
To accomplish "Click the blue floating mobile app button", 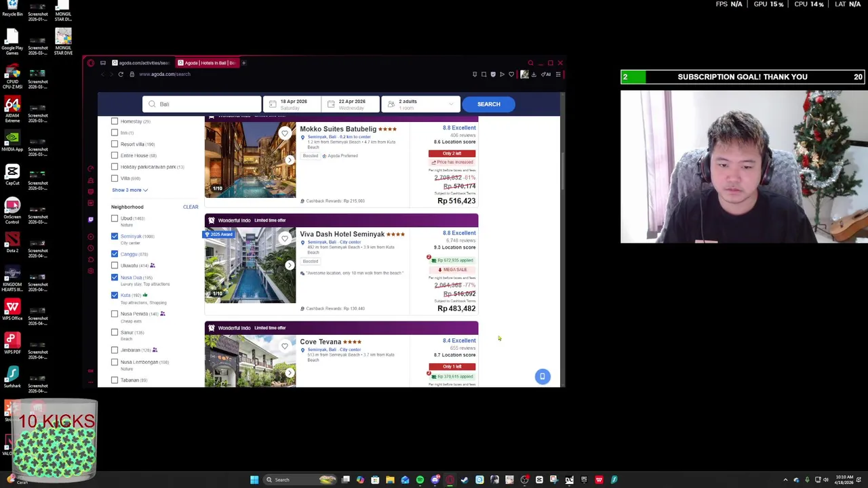I will pos(542,376).
